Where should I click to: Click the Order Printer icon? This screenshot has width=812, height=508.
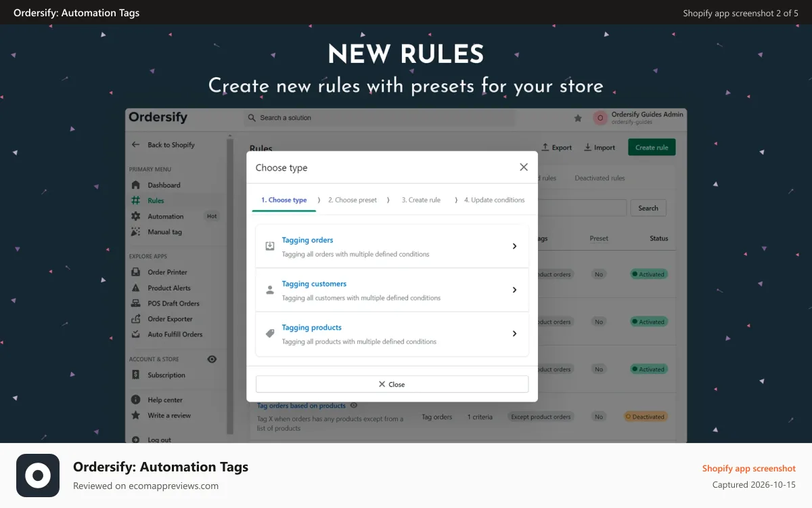tap(135, 272)
